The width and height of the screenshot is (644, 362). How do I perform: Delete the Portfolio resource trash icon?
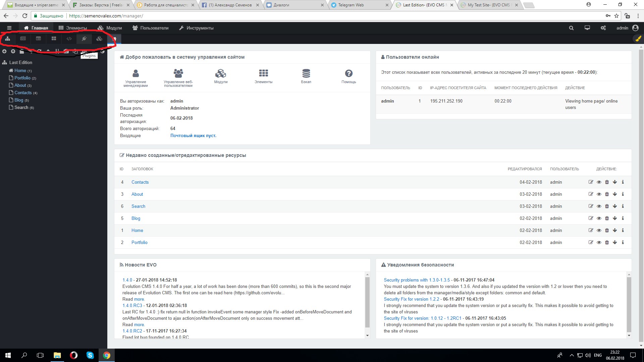tap(607, 242)
